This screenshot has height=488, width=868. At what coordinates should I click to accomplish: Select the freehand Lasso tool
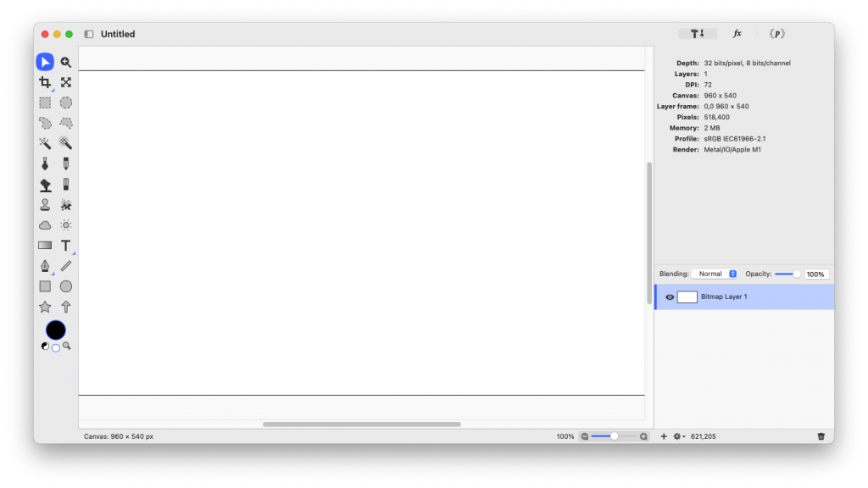tap(45, 123)
